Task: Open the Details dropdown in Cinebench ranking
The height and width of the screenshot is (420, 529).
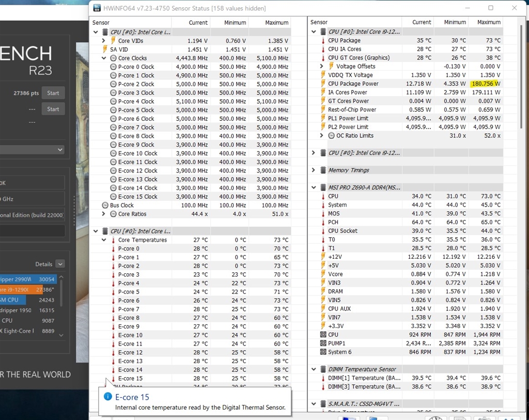Action: click(60, 264)
